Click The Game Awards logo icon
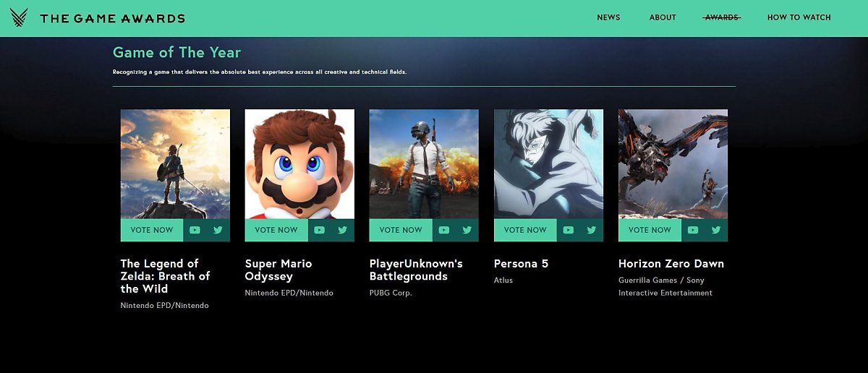 click(20, 18)
